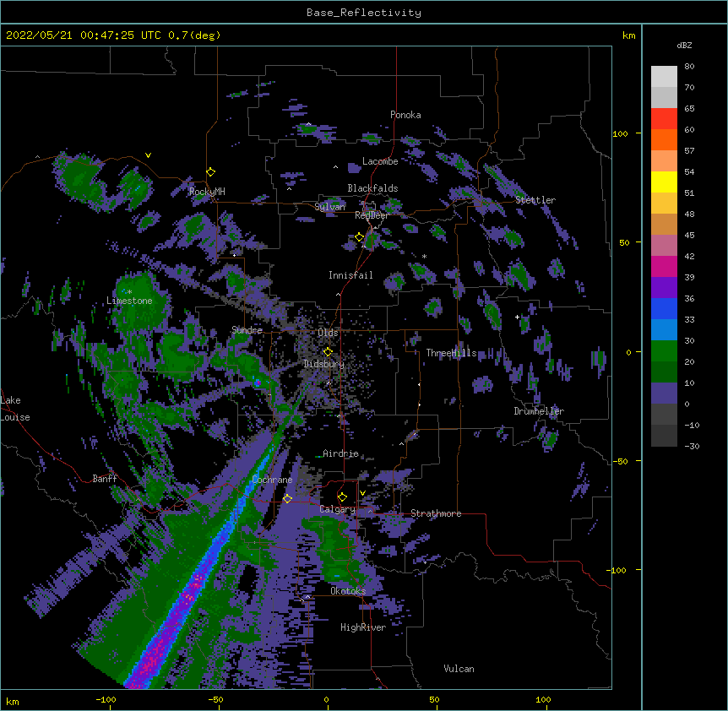Click the RedDeer city label

point(372,215)
